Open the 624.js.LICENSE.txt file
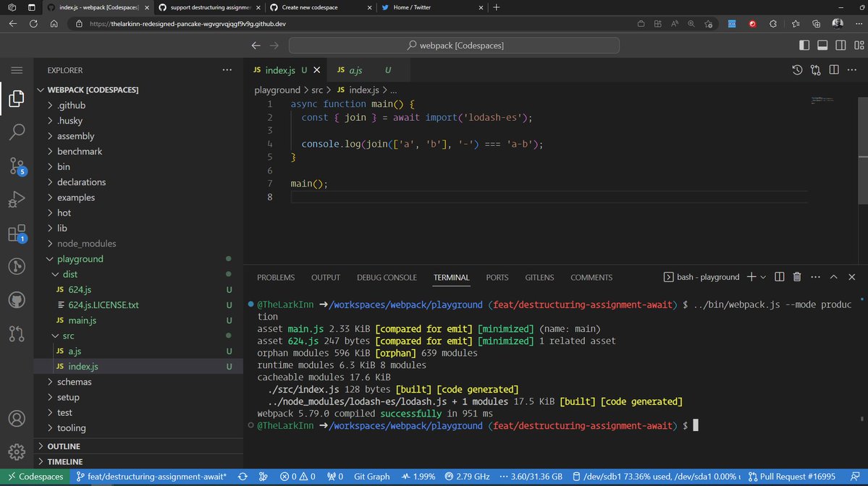Screen dimensions: 868x486 pos(138,304)
